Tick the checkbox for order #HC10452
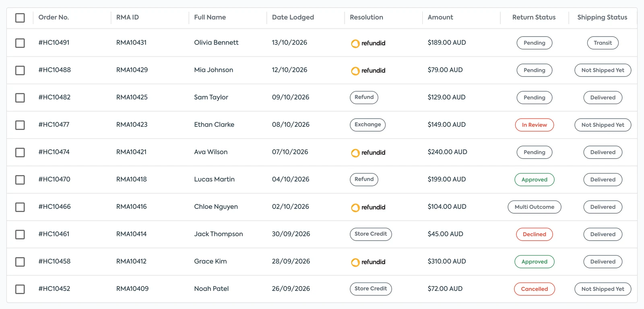Screen dimensions: 644x309 click(x=20, y=289)
